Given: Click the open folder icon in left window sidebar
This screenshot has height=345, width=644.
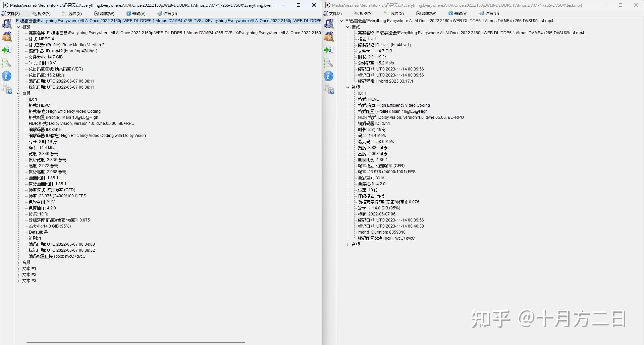Looking at the screenshot, I should click(7, 37).
